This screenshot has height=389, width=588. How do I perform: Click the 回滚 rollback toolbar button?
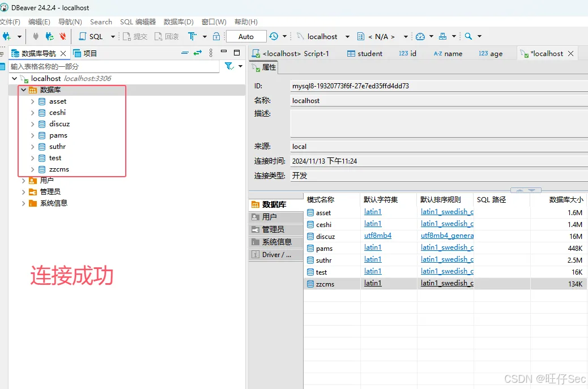click(x=167, y=36)
